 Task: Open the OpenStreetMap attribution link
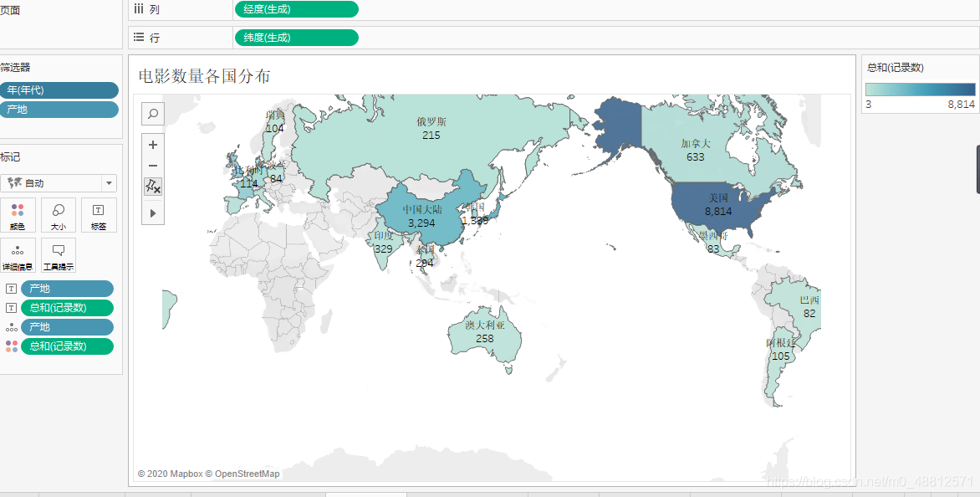coord(242,474)
